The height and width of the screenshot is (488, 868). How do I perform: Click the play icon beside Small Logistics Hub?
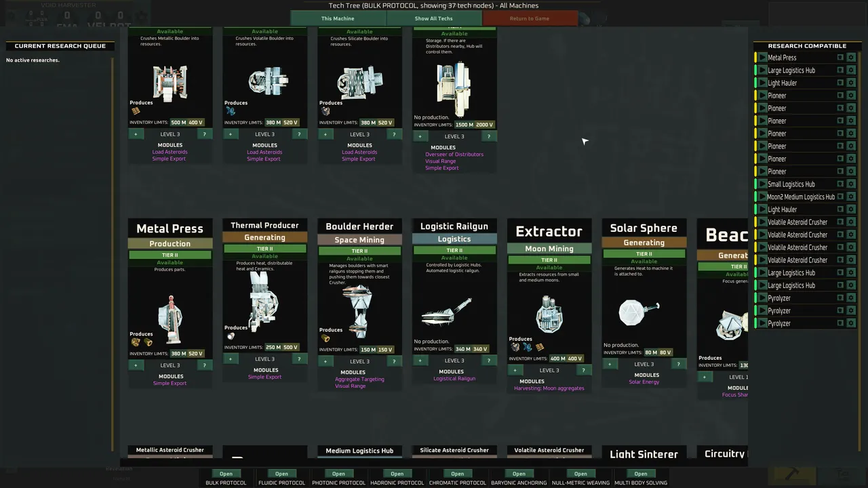762,184
